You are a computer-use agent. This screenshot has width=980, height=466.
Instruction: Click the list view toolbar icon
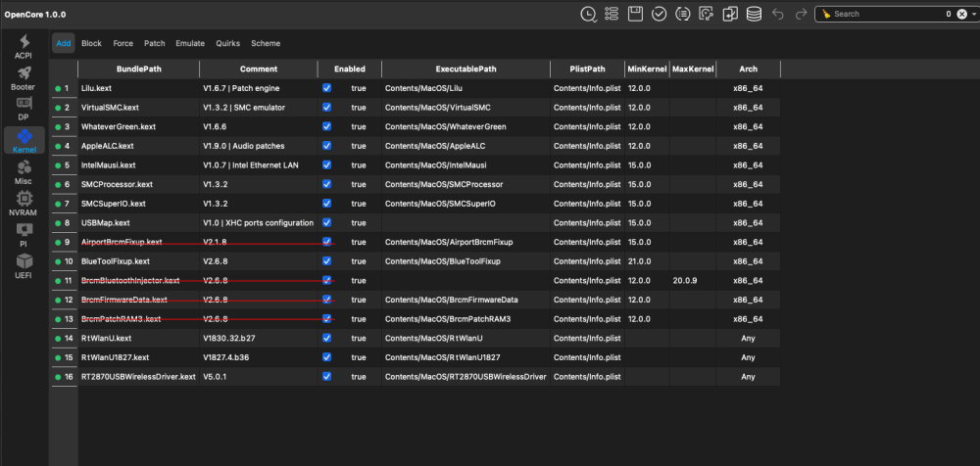(x=612, y=14)
